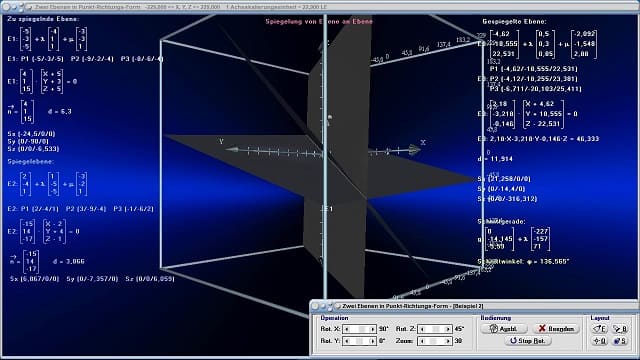640x360 pixels.
Task: Click the 'd = 11,914' value
Action: (x=495, y=159)
